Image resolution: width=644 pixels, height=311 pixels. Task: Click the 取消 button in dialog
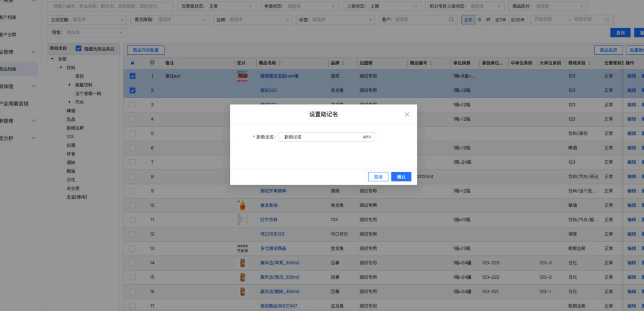[x=378, y=177]
